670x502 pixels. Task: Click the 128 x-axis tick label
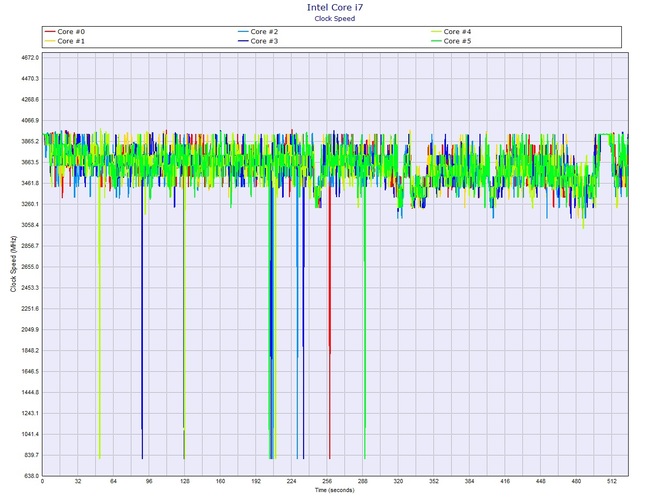(x=185, y=481)
